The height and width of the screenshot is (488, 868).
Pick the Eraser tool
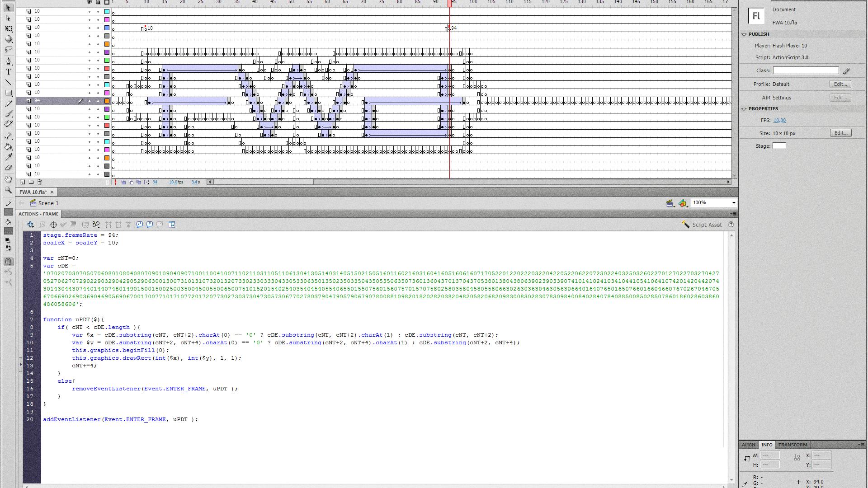click(8, 168)
